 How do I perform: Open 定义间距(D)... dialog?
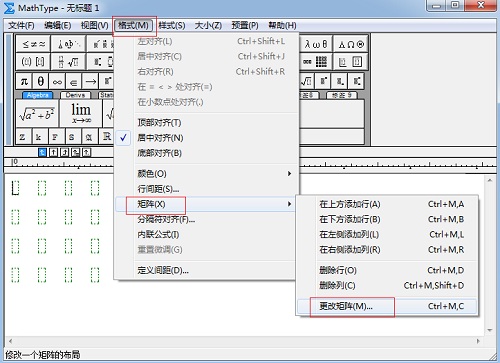[x=206, y=270]
